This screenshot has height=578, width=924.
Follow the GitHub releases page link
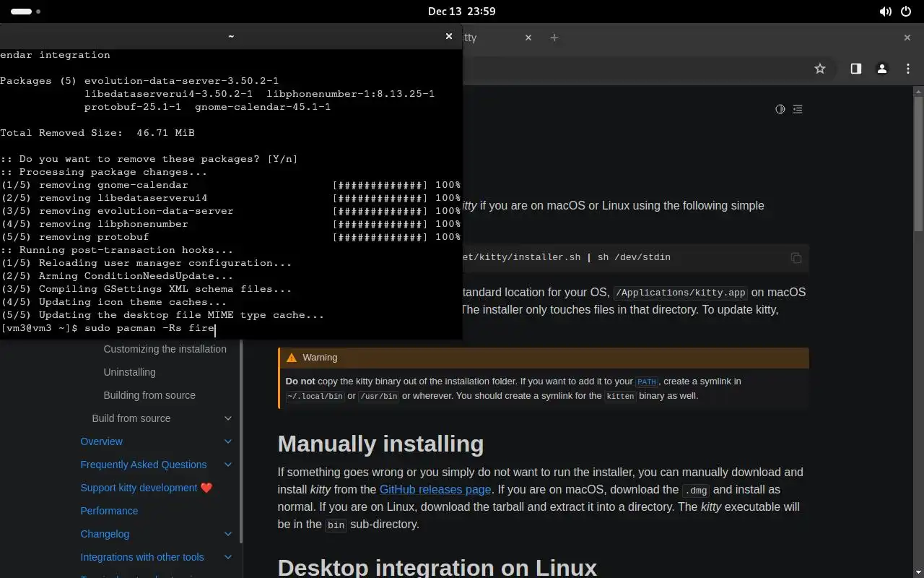435,489
